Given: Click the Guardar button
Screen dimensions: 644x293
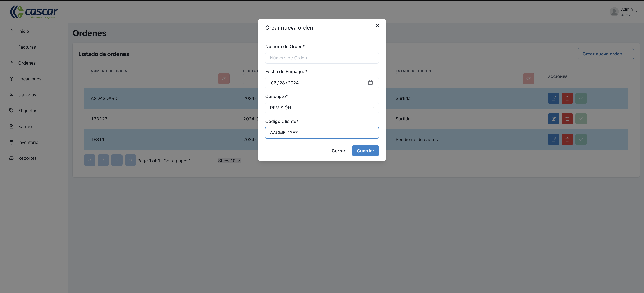Looking at the screenshot, I should click(x=365, y=151).
